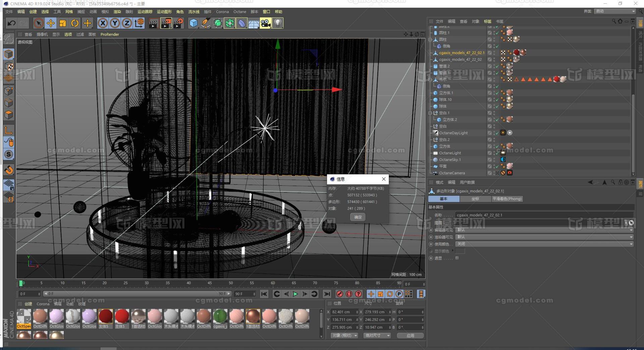Click the red Record Active Objects button
644x350 pixels.
tap(339, 294)
